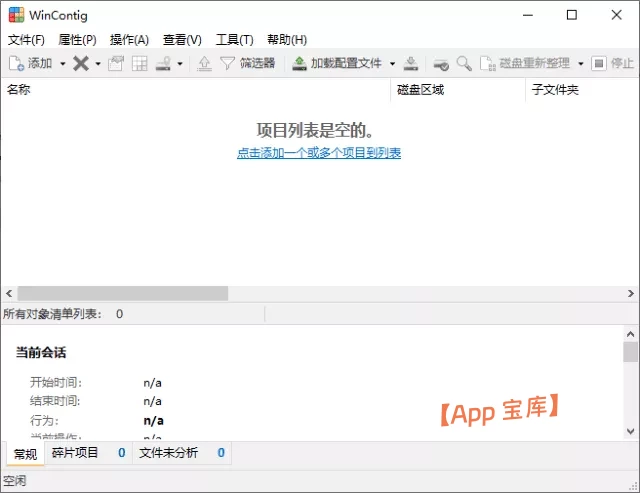The height and width of the screenshot is (493, 640).
Task: Open the 帮助(H) menu
Action: click(x=287, y=40)
